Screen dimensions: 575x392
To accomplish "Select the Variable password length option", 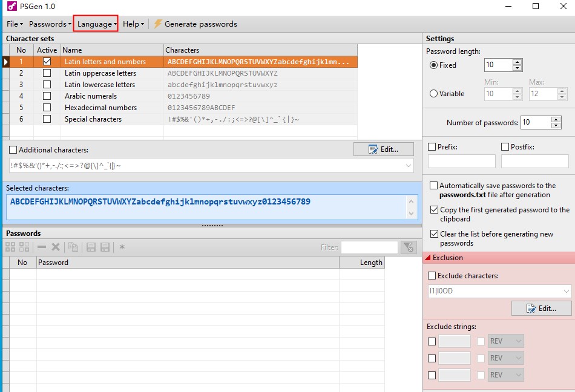I will [x=433, y=94].
